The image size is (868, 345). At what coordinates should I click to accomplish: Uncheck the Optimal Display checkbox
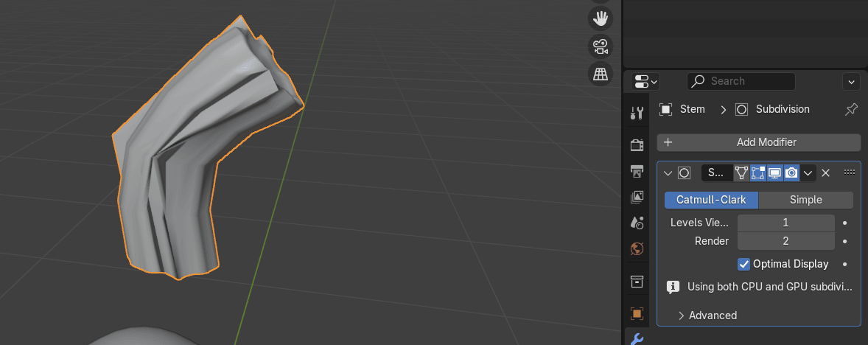(743, 264)
